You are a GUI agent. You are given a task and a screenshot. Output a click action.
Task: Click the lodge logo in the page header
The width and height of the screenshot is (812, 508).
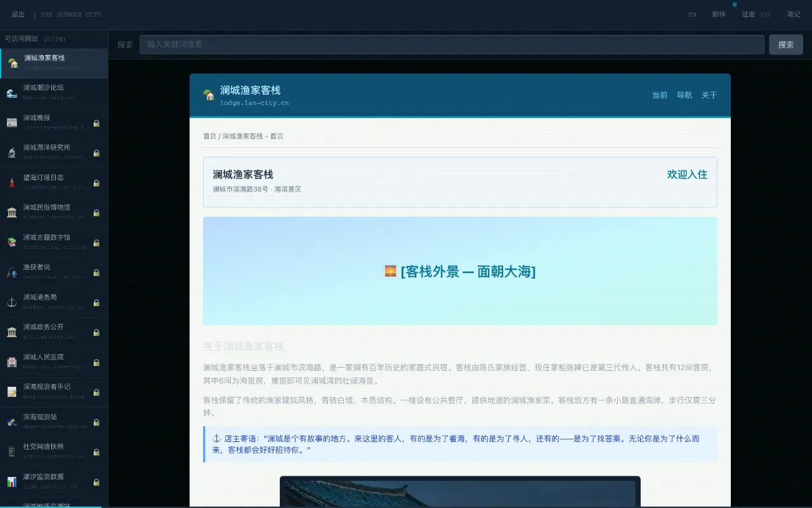[x=208, y=95]
